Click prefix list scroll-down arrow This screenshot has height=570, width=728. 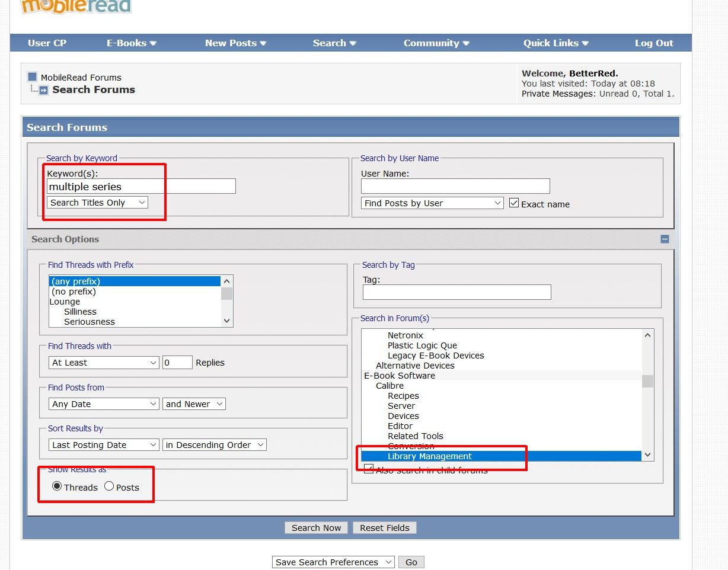point(226,321)
